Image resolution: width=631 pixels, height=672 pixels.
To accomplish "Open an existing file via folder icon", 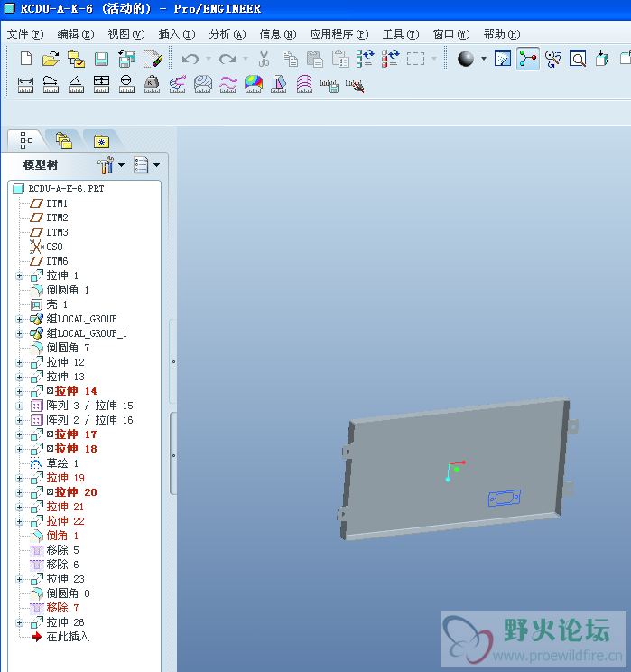I will [x=51, y=59].
